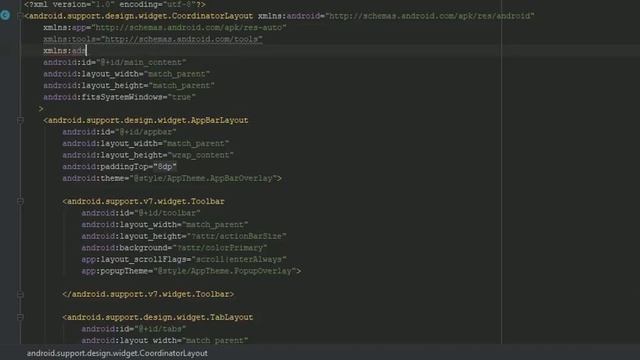
Task: Click the closing v7 Toolbar tag
Action: [x=148, y=294]
